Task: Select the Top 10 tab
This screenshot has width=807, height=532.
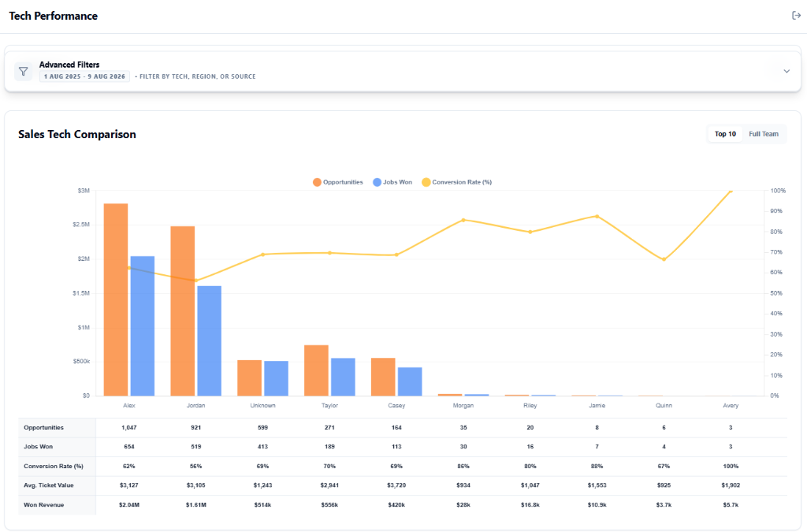Action: click(x=725, y=134)
